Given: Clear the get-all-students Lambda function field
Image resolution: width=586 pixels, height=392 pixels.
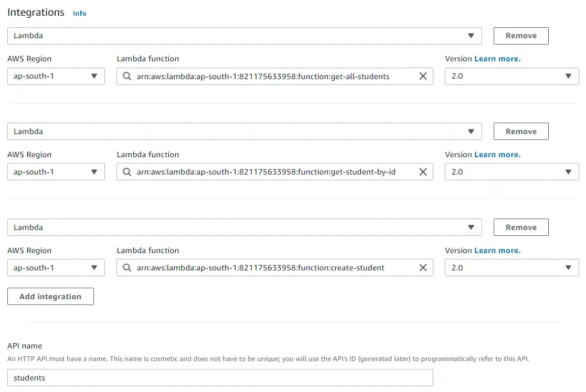Looking at the screenshot, I should click(423, 76).
